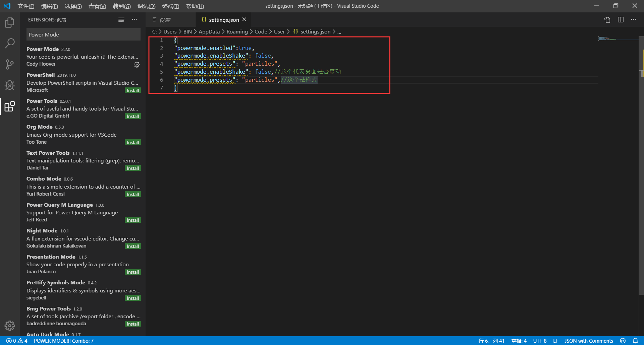
Task: Install the PowerShell extension
Action: pyautogui.click(x=132, y=90)
